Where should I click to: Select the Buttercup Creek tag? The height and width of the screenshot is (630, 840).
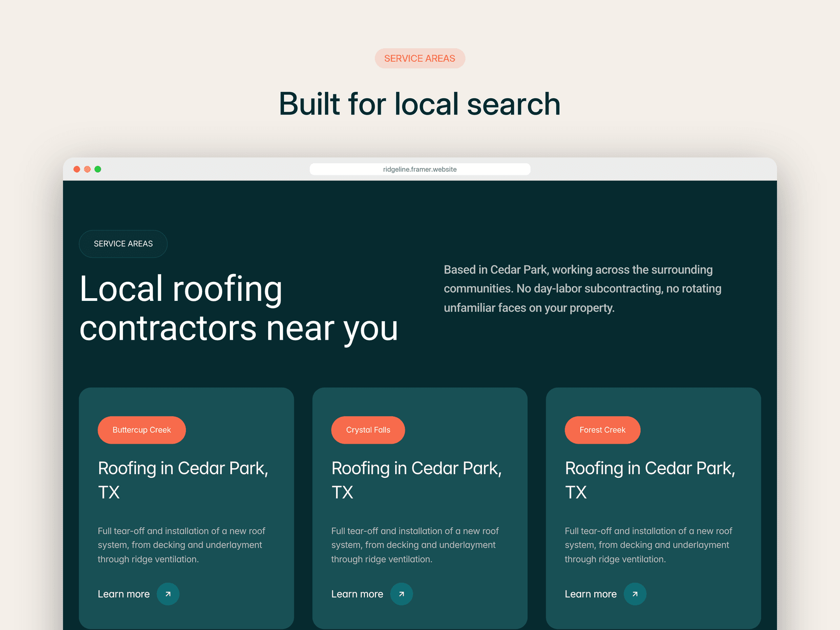click(142, 430)
